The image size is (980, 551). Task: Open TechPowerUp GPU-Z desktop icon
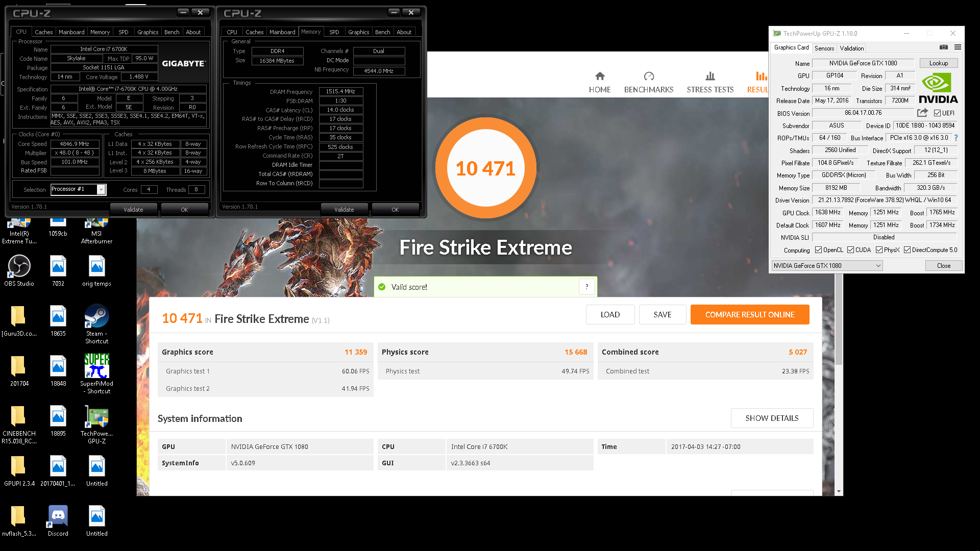[96, 424]
